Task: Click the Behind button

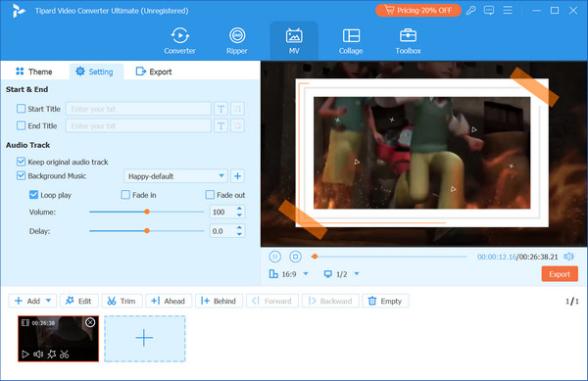Action: click(219, 301)
